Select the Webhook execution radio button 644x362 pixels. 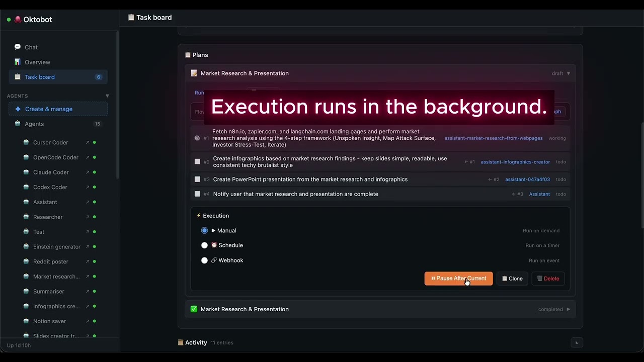pos(204,260)
